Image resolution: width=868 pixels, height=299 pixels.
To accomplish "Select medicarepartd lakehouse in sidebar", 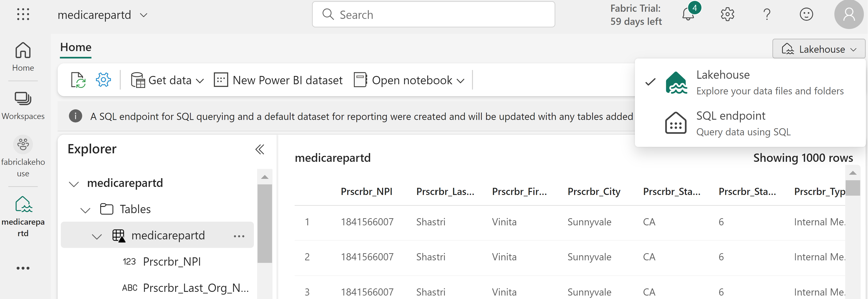I will click(23, 217).
